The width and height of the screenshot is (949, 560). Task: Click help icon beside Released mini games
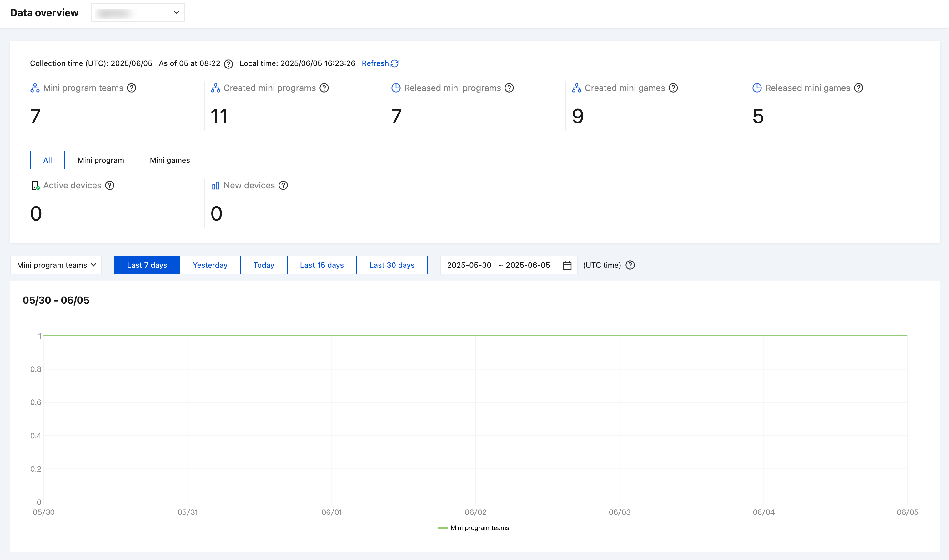click(x=858, y=88)
